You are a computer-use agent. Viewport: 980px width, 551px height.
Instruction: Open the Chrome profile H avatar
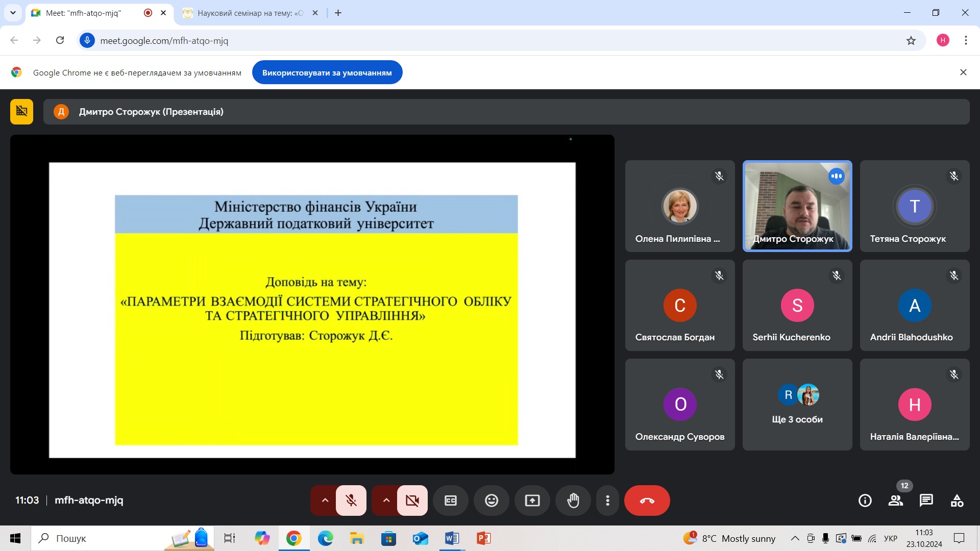pyautogui.click(x=943, y=40)
